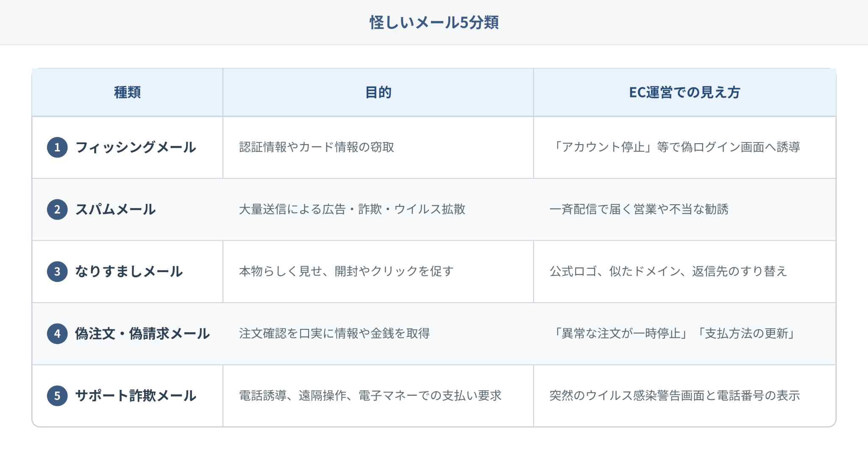Click the なりすましメール row label

pos(129,272)
